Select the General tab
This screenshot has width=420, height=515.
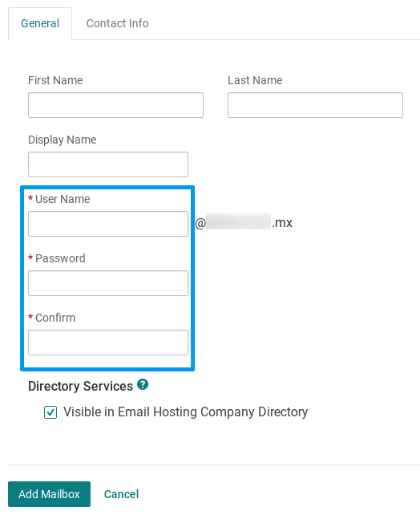40,23
